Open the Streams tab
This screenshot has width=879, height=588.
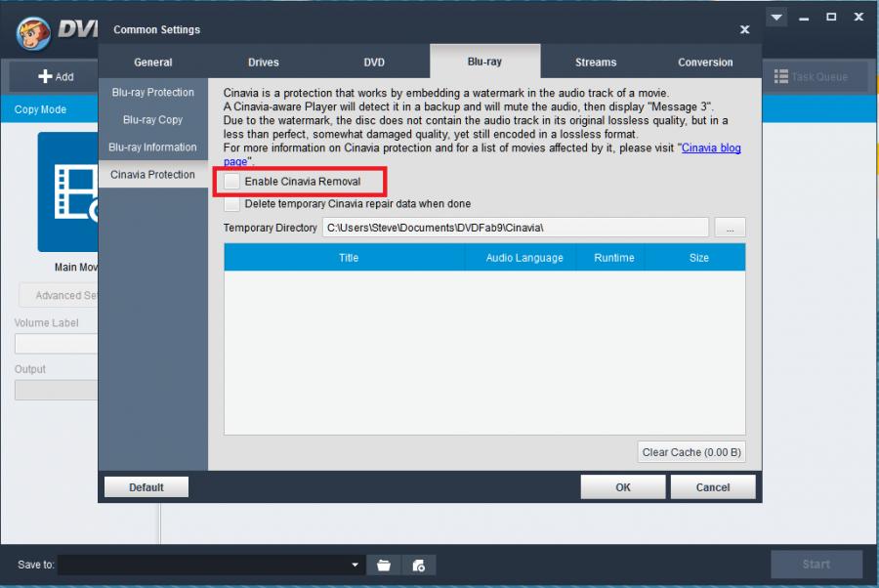[596, 63]
